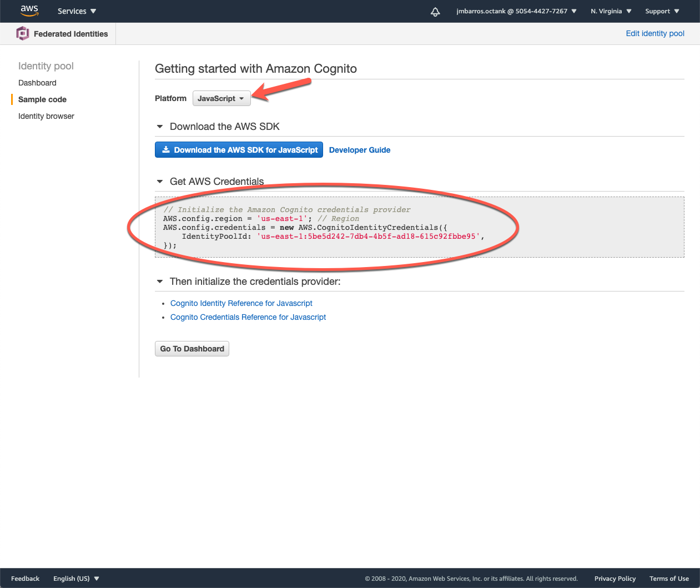Click the Go To Dashboard button

coord(192,349)
